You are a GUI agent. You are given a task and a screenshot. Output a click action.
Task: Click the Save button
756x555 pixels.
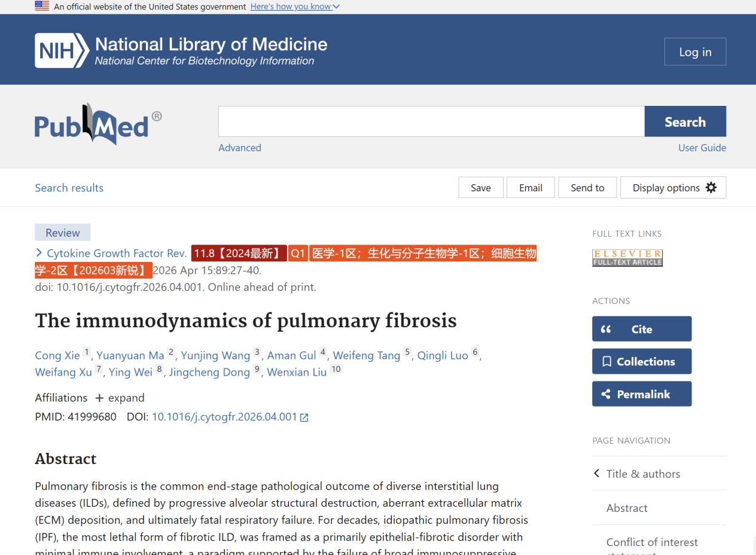pos(480,188)
